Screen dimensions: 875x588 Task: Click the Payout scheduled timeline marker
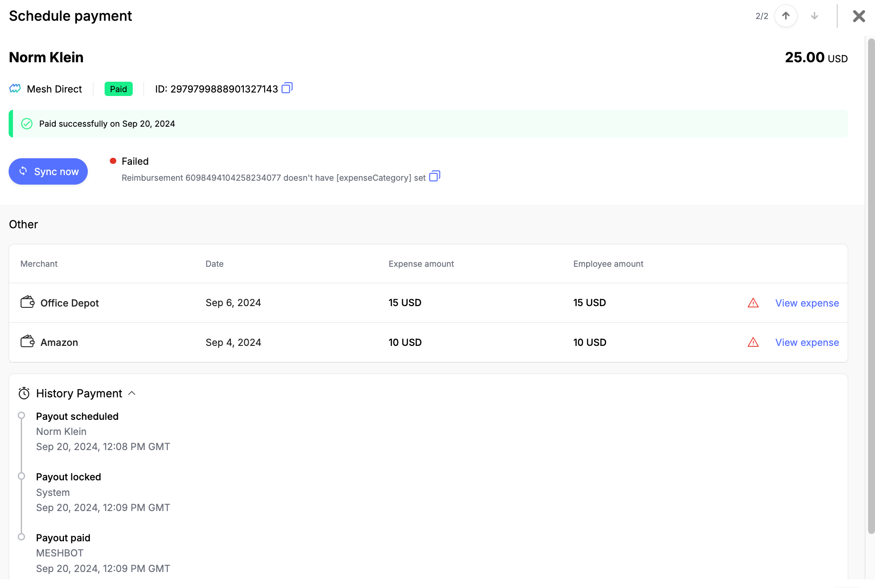pyautogui.click(x=21, y=415)
